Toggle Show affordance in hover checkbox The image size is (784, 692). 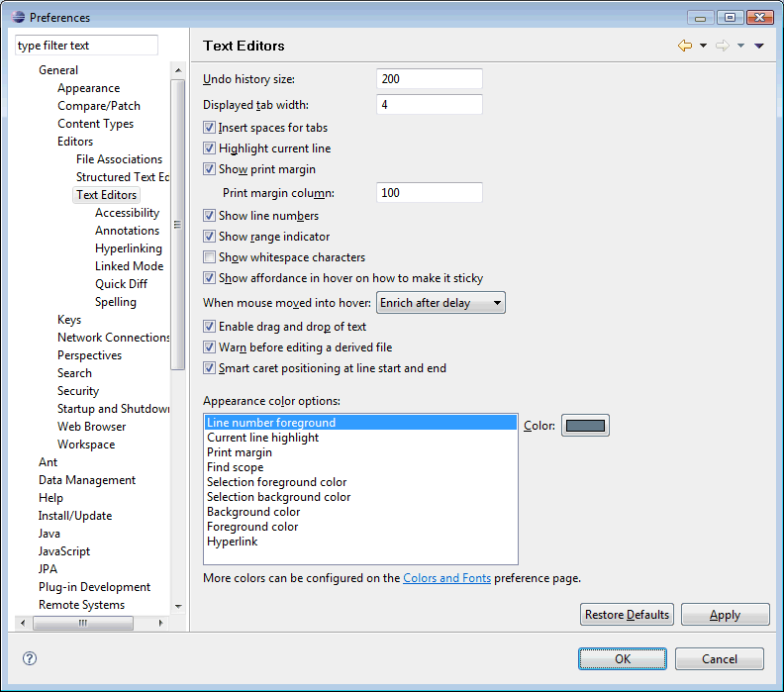tap(209, 278)
